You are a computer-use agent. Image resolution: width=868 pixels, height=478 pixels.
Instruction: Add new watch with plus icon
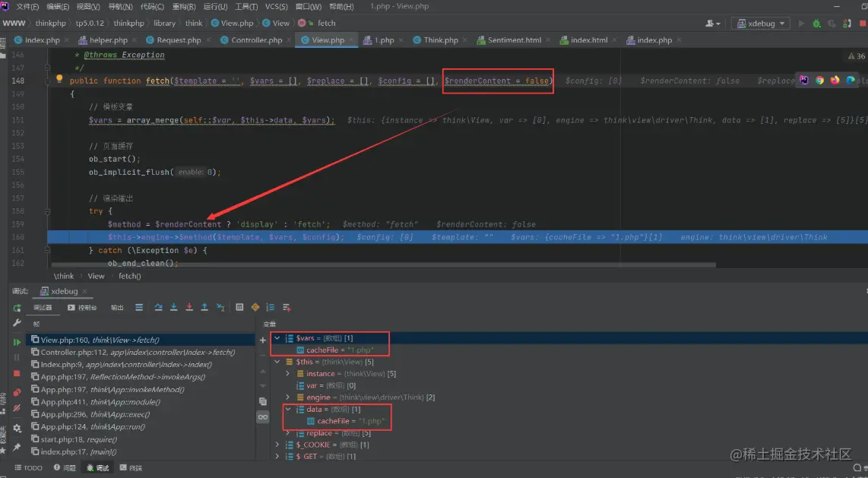(x=263, y=340)
